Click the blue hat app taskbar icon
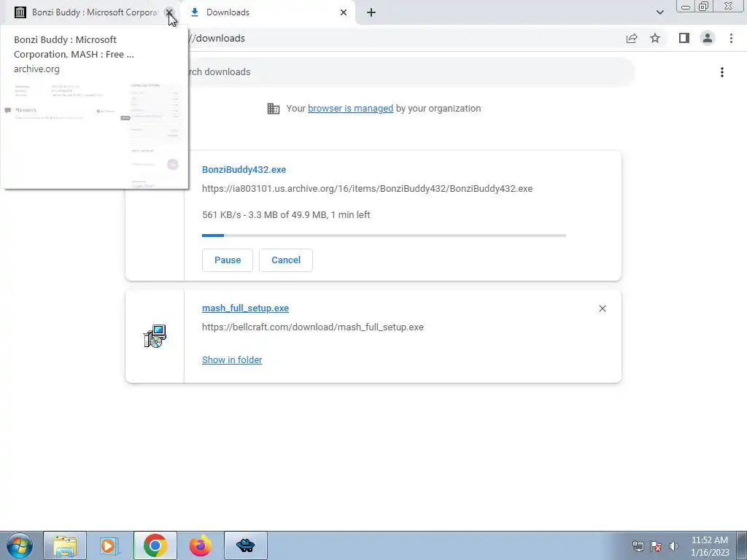This screenshot has height=560, width=747. (245, 545)
